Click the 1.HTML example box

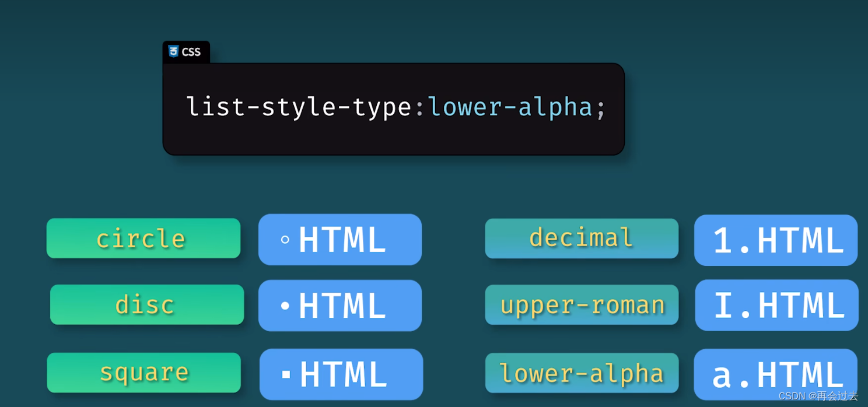[x=776, y=240]
